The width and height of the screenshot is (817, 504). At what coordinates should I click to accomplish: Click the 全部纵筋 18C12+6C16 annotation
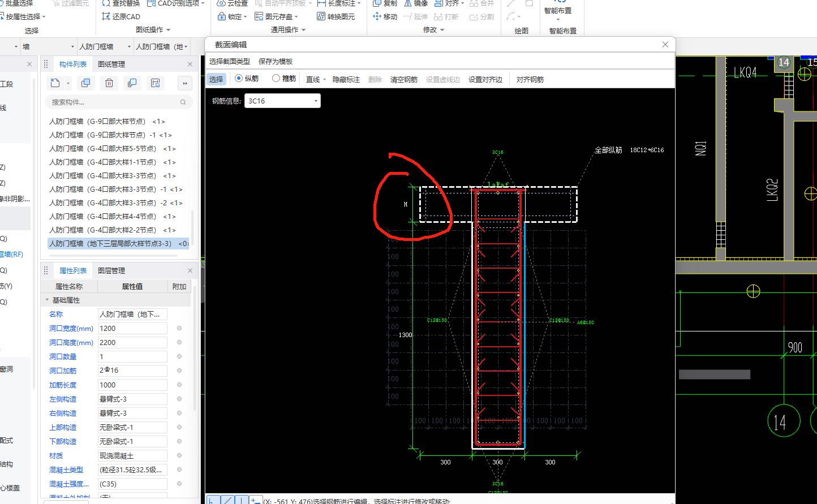[x=629, y=150]
